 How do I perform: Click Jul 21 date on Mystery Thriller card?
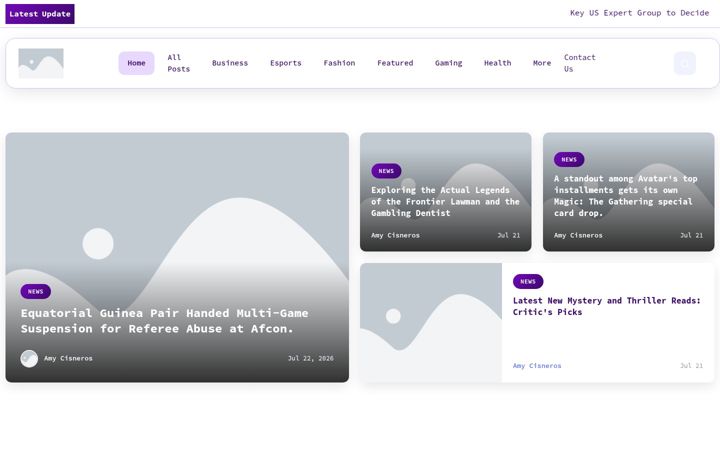coord(691,366)
